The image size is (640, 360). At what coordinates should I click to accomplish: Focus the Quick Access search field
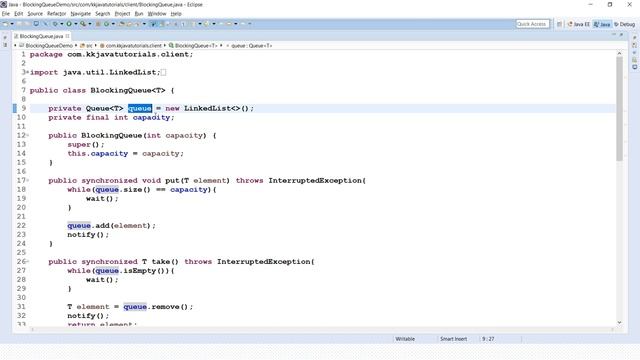(x=532, y=24)
